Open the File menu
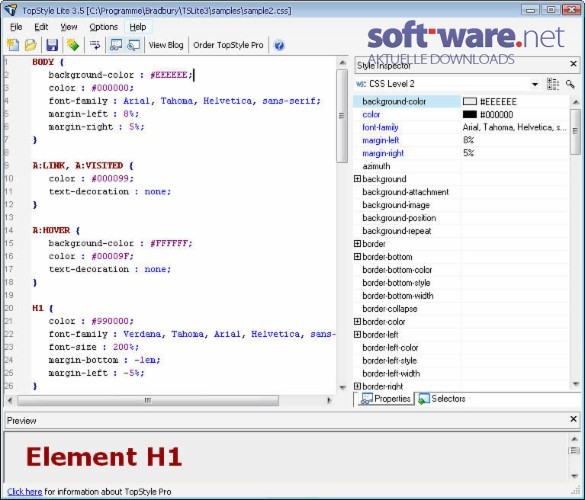585x500 pixels. (x=16, y=27)
